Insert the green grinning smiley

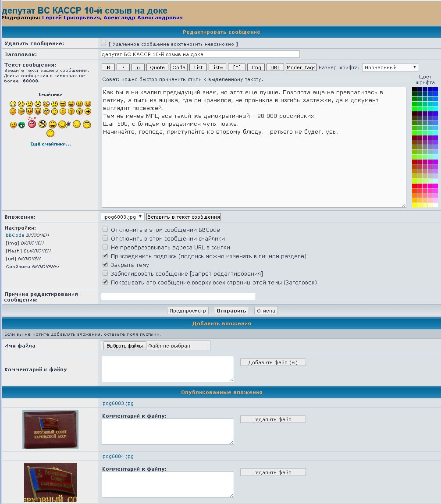[x=21, y=125]
